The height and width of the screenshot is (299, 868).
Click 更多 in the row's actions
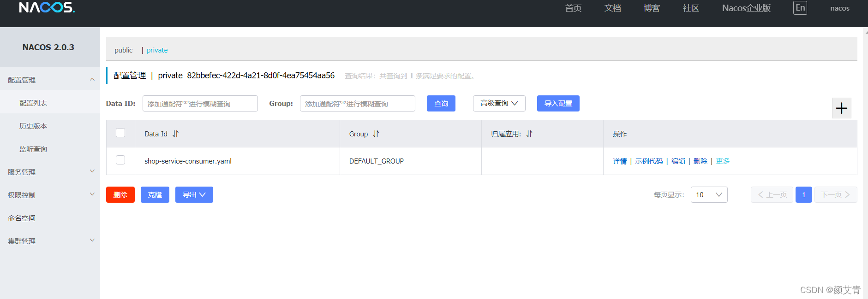[723, 161]
